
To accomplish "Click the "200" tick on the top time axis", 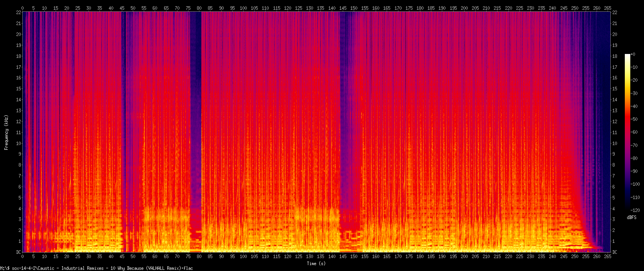I will 464,8.
